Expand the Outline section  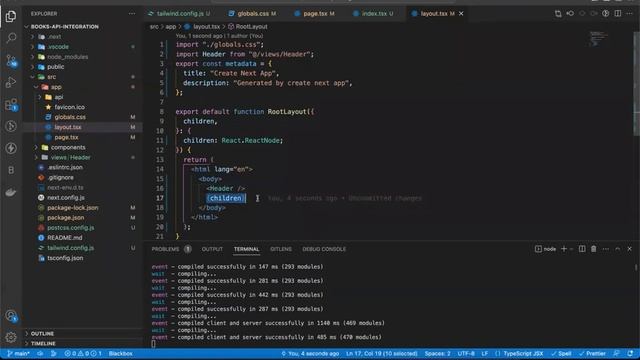click(42, 333)
